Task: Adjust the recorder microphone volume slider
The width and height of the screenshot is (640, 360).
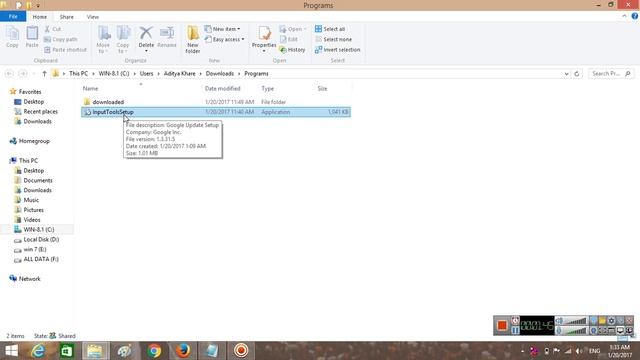Action: (575, 331)
